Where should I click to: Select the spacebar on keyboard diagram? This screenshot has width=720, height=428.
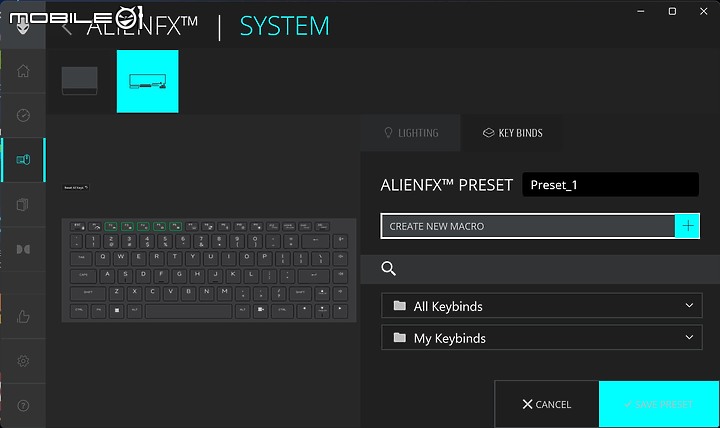coord(189,311)
